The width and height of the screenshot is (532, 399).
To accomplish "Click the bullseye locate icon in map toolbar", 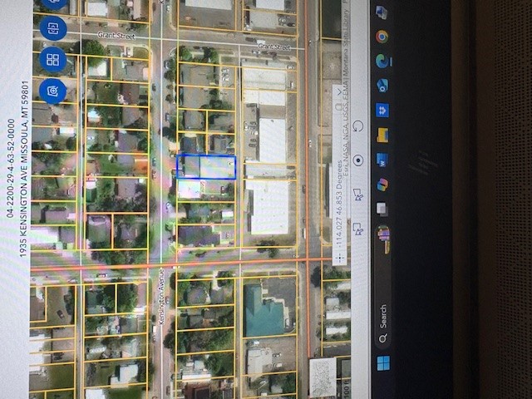I will 358,160.
